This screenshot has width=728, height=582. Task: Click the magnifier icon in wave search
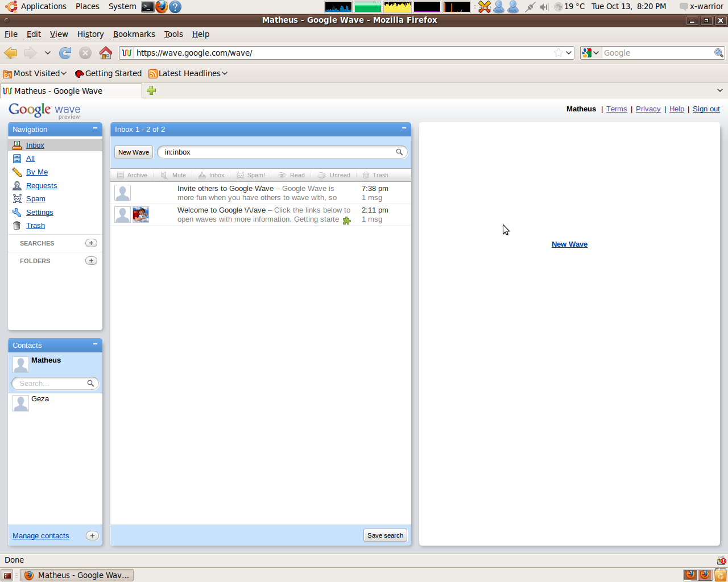click(x=399, y=152)
